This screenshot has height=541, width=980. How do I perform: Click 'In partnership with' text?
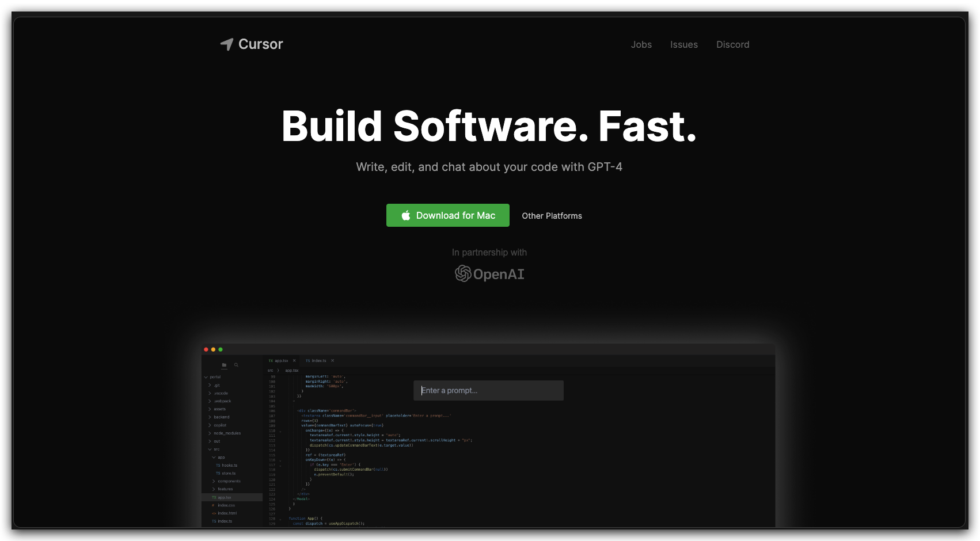pos(489,252)
